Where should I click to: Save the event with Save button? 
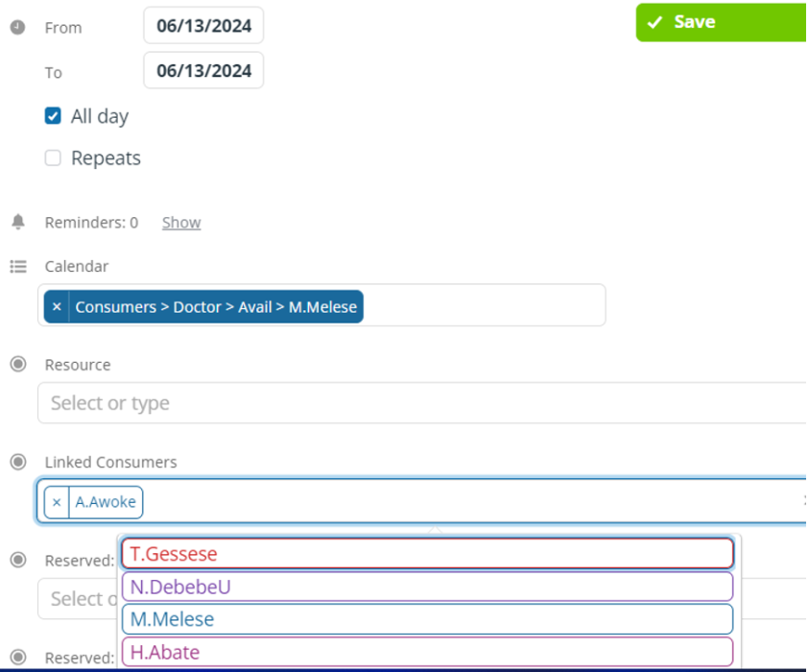pyautogui.click(x=721, y=22)
